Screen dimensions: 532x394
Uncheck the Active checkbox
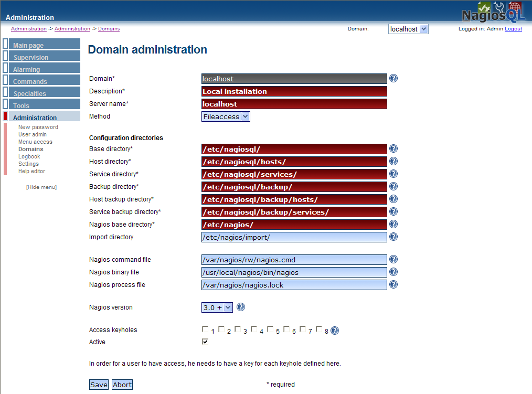coord(205,341)
